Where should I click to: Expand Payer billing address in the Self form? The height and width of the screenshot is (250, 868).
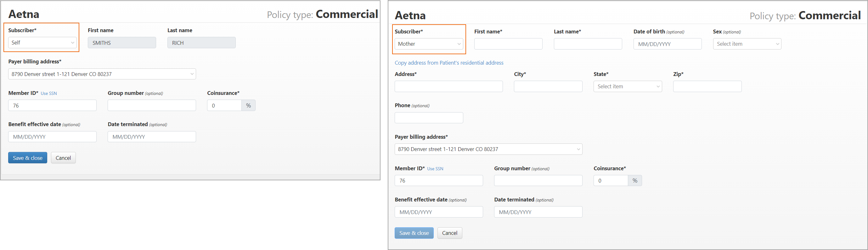(102, 74)
